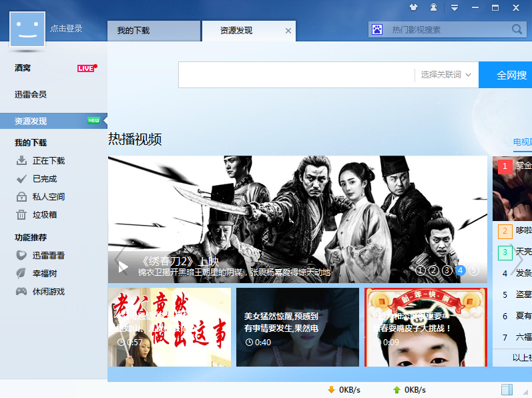This screenshot has height=398, width=532.
Task: Expand the 选择关联词 dropdown
Action: pos(446,75)
